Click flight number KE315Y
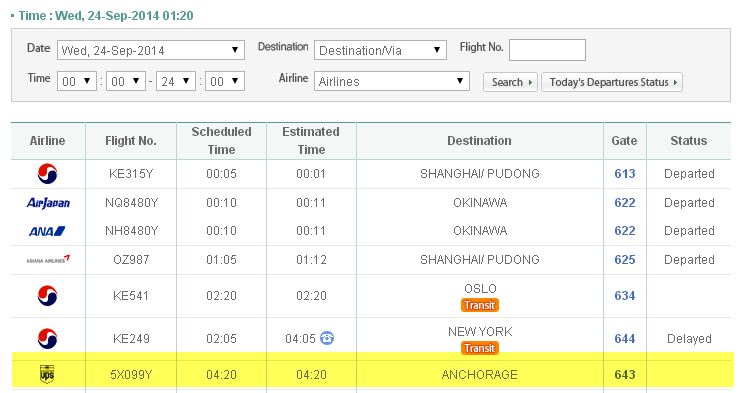Image resolution: width=746 pixels, height=393 pixels. [x=131, y=174]
